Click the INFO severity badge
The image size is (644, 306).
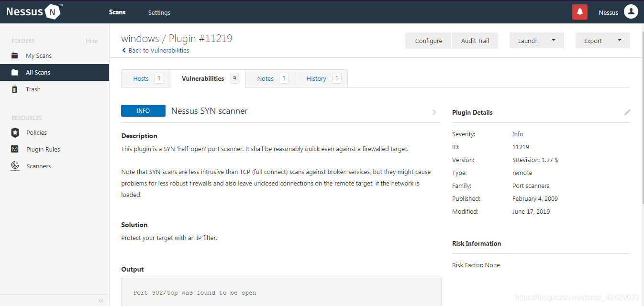point(143,110)
